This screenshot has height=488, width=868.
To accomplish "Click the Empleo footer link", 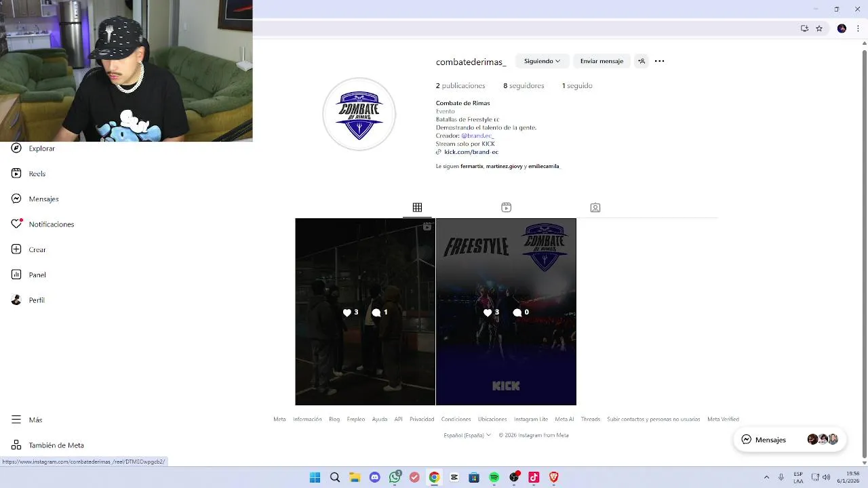I will point(356,420).
